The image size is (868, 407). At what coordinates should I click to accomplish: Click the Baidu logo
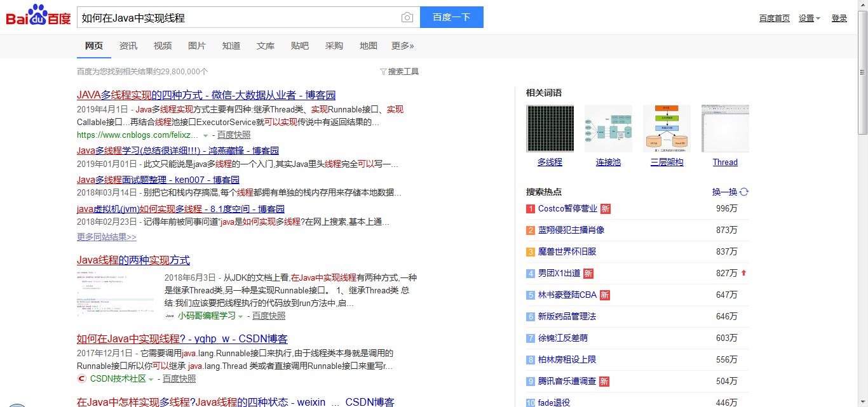click(39, 16)
